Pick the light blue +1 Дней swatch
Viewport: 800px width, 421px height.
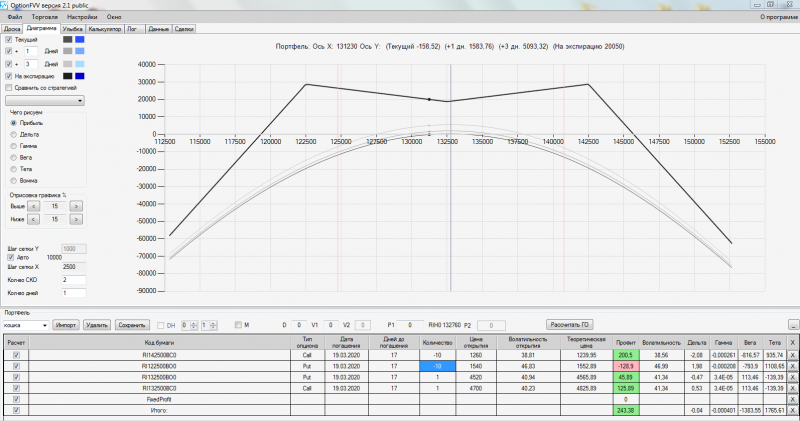[x=80, y=51]
